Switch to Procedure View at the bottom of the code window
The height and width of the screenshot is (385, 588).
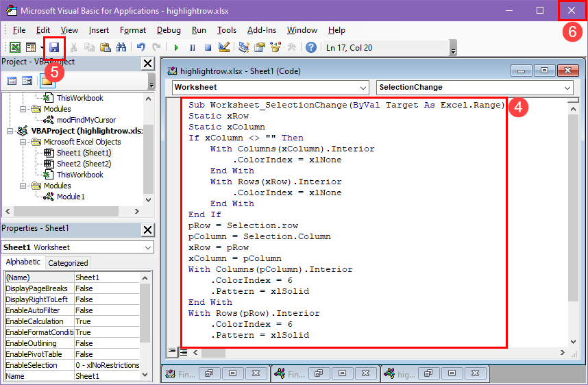point(172,351)
